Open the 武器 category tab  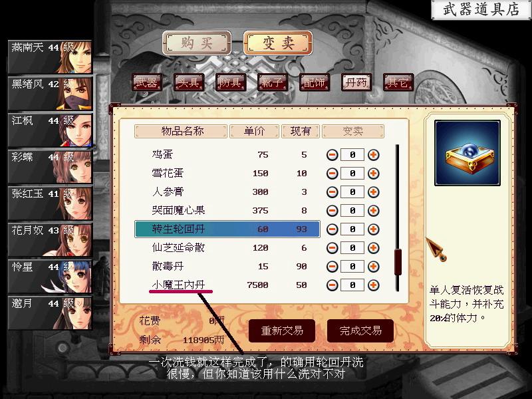(x=147, y=82)
